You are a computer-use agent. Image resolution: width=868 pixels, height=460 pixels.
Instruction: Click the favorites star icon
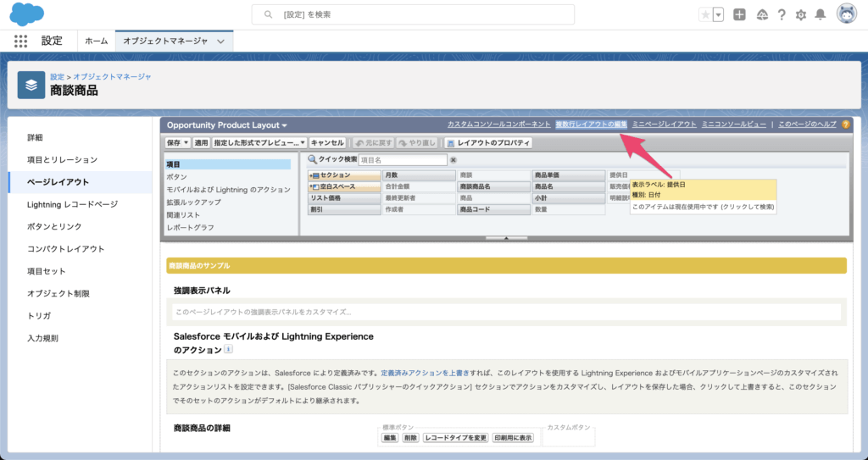705,14
